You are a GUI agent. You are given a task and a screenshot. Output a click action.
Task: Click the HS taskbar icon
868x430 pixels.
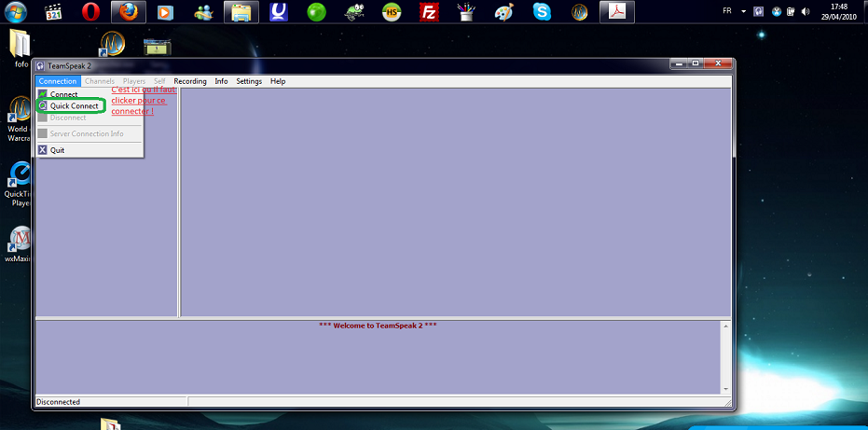(392, 11)
